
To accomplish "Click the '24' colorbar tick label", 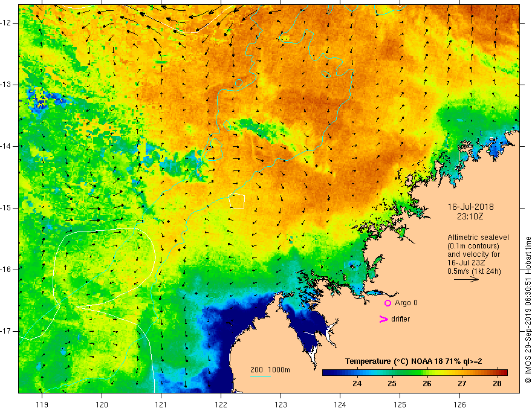I will click(x=357, y=384).
